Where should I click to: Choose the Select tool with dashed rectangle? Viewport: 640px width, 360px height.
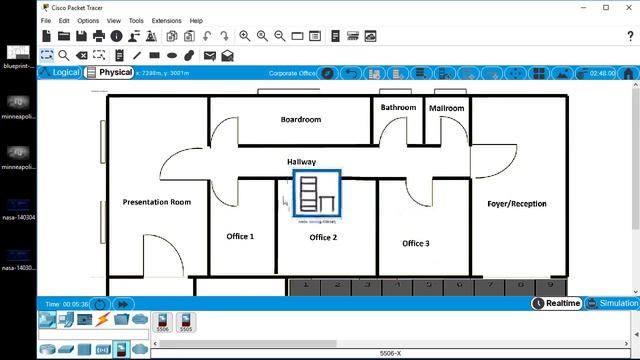point(47,55)
